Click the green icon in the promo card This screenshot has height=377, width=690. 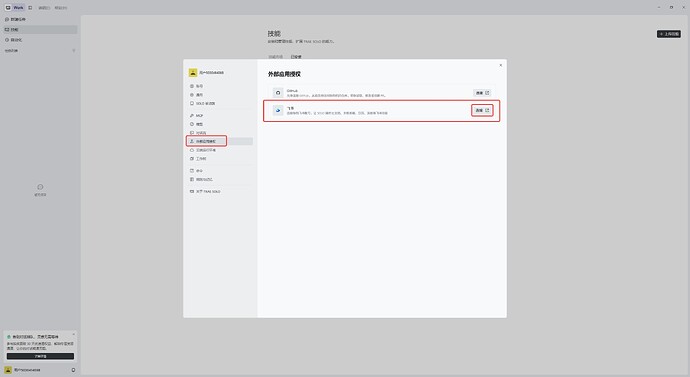(9, 337)
